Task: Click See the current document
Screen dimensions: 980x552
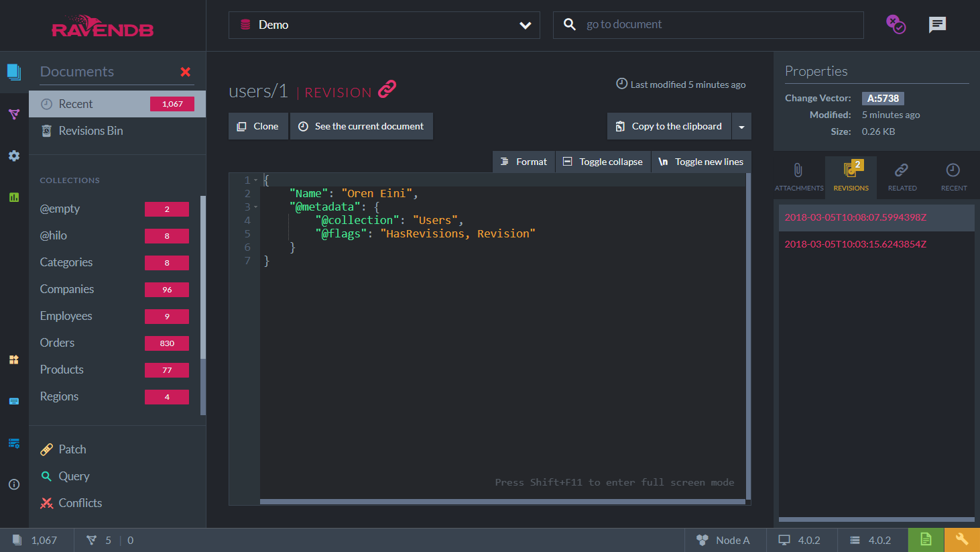Action: [361, 126]
